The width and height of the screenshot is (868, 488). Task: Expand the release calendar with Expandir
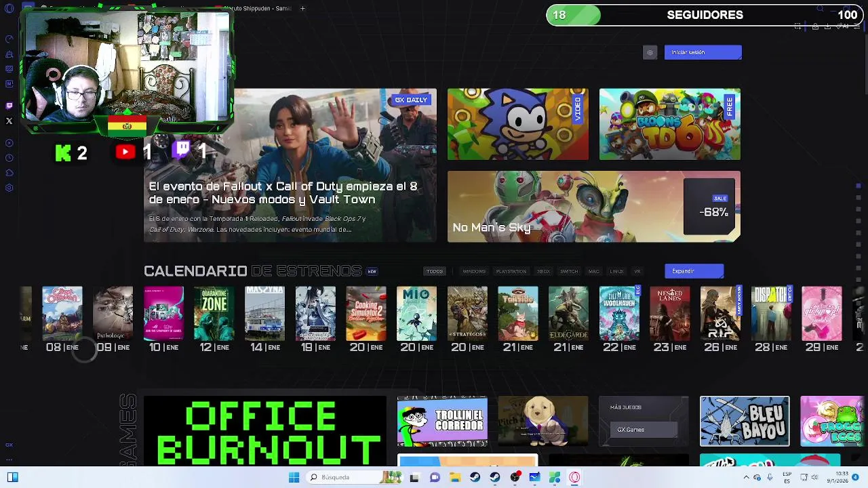pyautogui.click(x=694, y=271)
